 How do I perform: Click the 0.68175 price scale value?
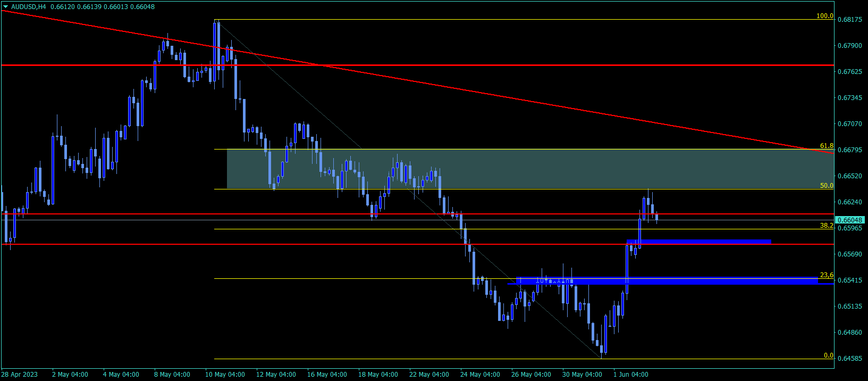click(x=849, y=20)
